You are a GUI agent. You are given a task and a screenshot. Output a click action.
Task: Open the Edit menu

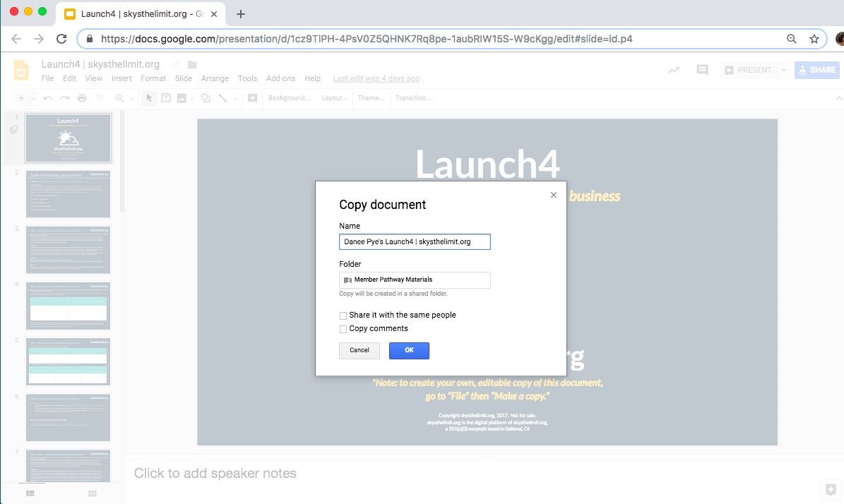(69, 78)
